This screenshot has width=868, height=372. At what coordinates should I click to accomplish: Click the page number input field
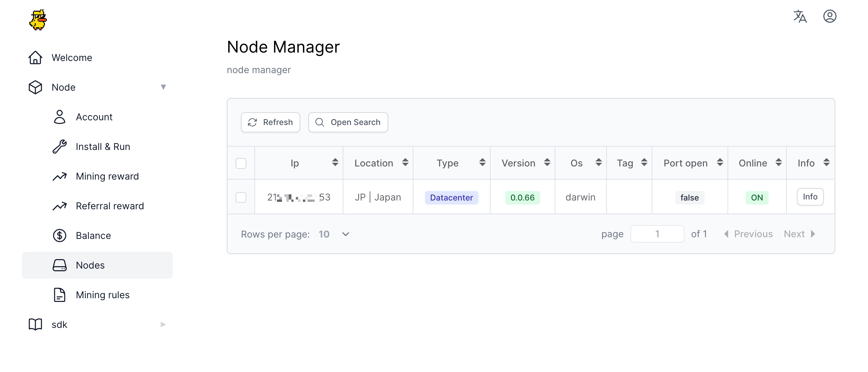pyautogui.click(x=657, y=234)
